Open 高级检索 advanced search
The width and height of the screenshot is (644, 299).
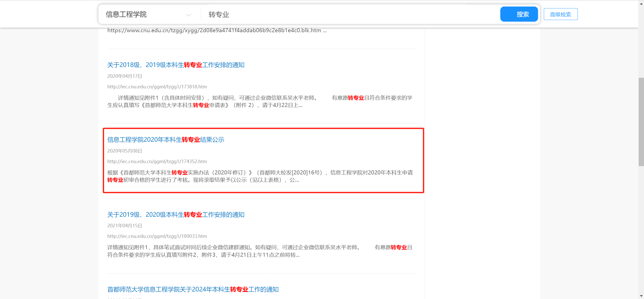click(x=560, y=14)
